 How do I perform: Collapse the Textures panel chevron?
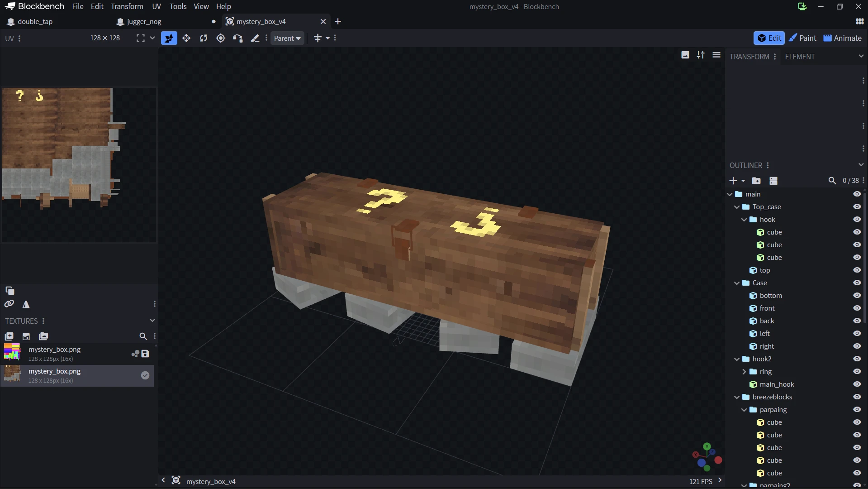tap(152, 321)
